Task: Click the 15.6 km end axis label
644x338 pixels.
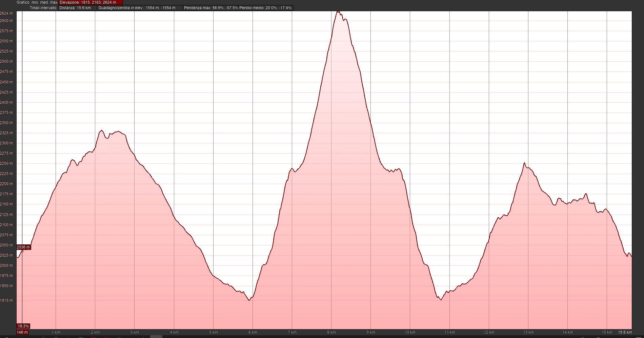Action: click(625, 333)
